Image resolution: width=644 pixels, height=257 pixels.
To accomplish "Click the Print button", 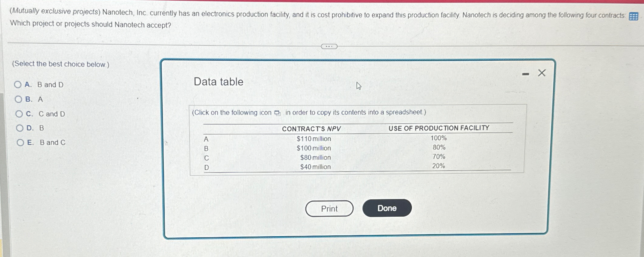I will pyautogui.click(x=329, y=208).
